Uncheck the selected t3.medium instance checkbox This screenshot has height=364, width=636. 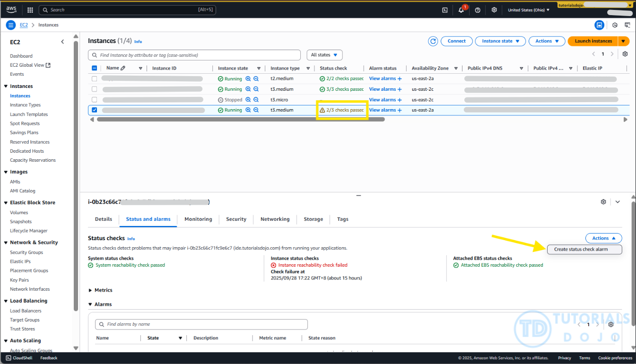coord(95,110)
